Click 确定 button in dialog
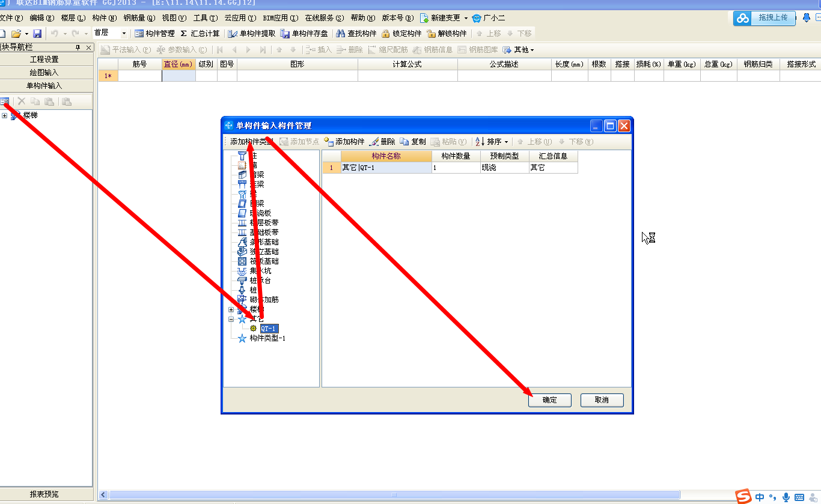The height and width of the screenshot is (504, 821). 549,400
